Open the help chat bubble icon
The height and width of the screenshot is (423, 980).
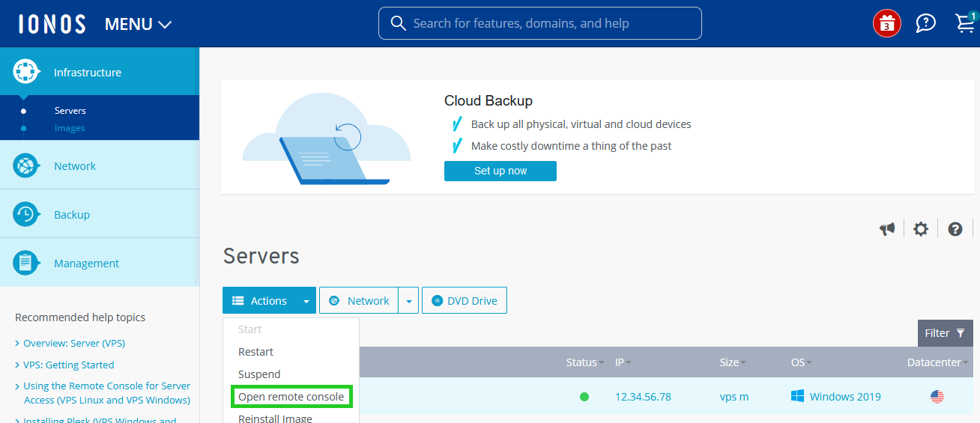(x=926, y=23)
